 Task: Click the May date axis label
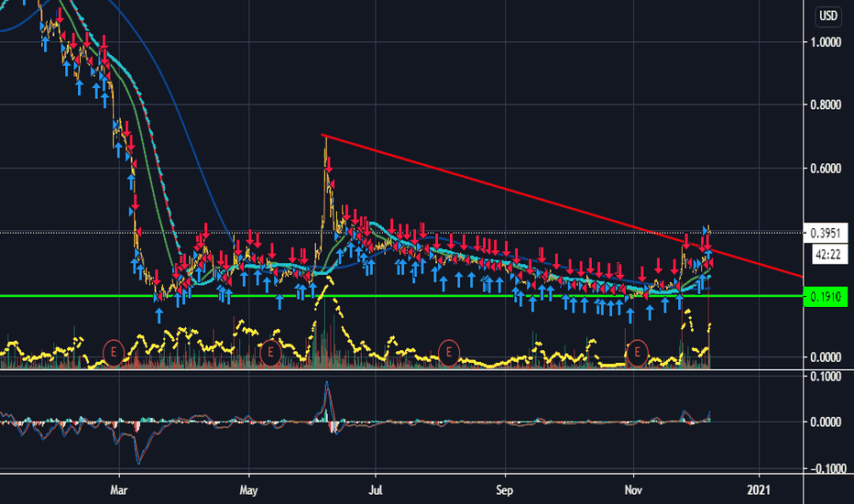click(x=248, y=490)
